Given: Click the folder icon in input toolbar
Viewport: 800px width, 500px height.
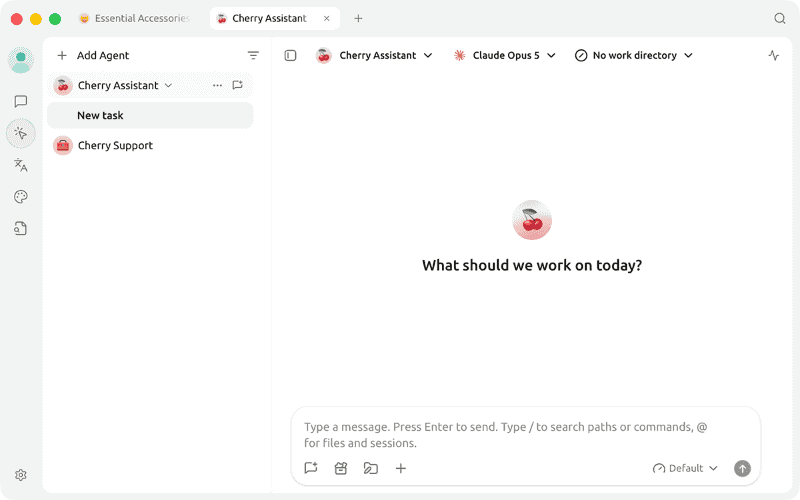Looking at the screenshot, I should 370,468.
